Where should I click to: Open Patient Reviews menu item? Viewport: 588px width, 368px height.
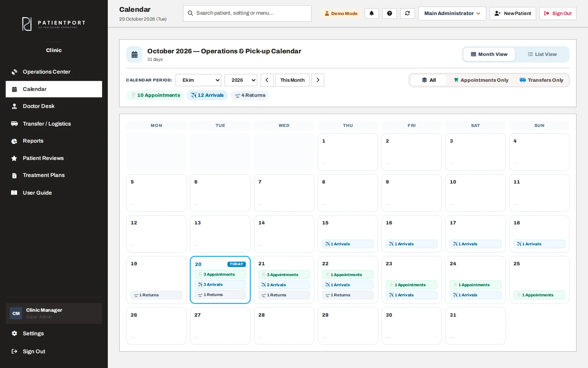pyautogui.click(x=54, y=158)
